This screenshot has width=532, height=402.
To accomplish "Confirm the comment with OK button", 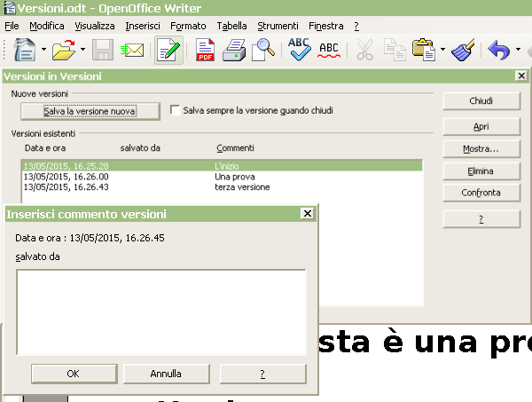I will click(74, 374).
